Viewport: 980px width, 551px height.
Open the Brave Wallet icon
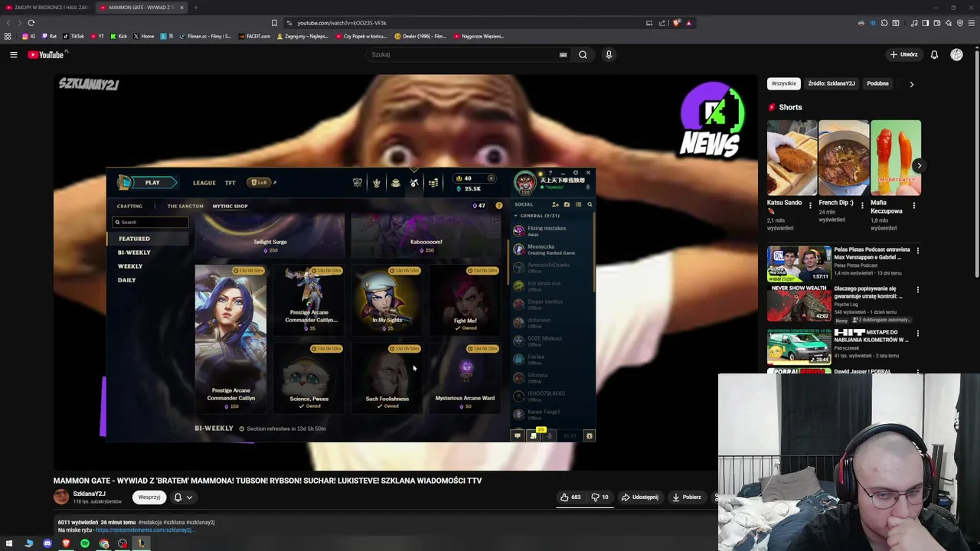[x=937, y=23]
